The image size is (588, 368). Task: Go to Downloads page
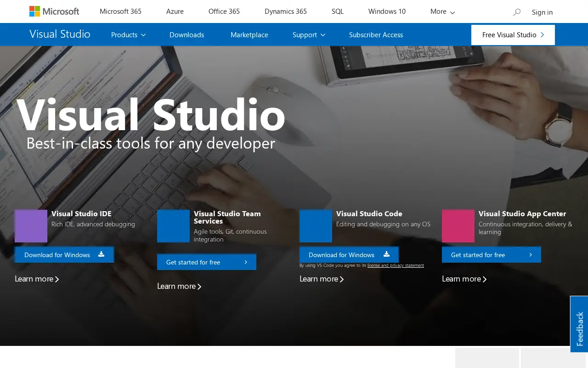187,35
